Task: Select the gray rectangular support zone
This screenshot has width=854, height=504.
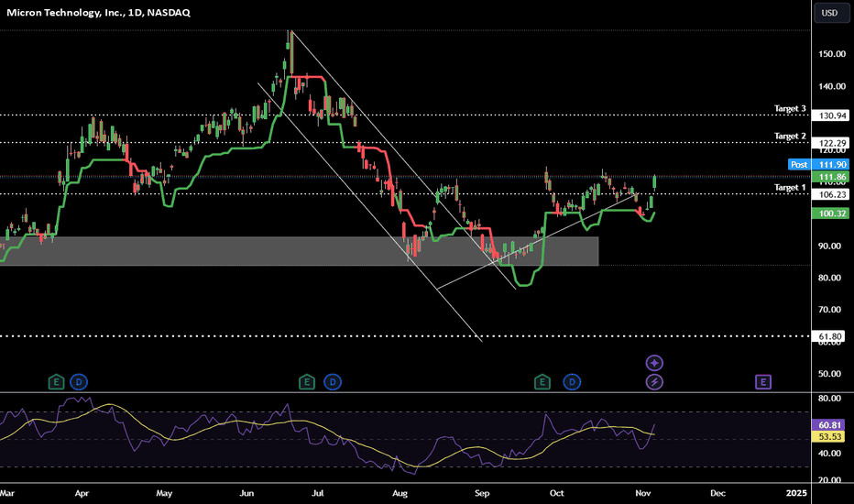Action: pos(299,251)
